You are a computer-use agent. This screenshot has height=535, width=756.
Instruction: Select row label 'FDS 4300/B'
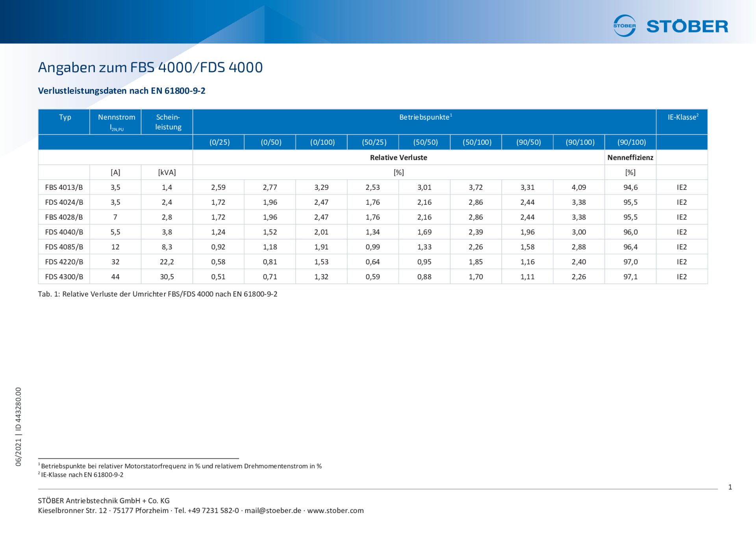[64, 277]
